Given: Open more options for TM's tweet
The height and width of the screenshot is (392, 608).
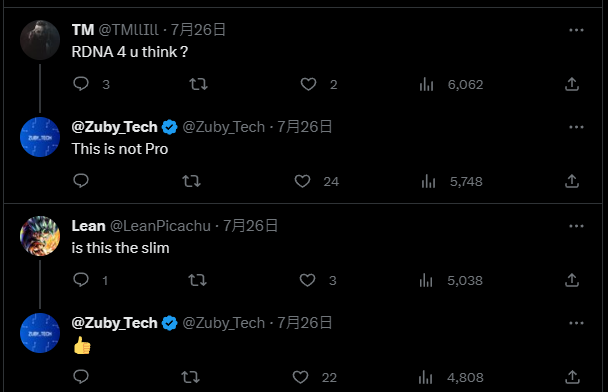Looking at the screenshot, I should [x=576, y=30].
